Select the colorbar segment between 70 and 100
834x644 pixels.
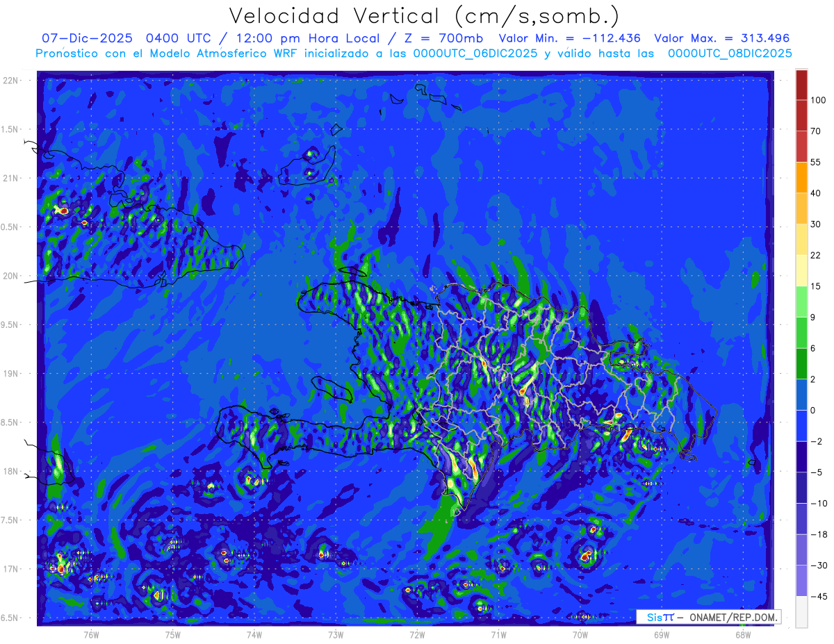pyautogui.click(x=801, y=115)
